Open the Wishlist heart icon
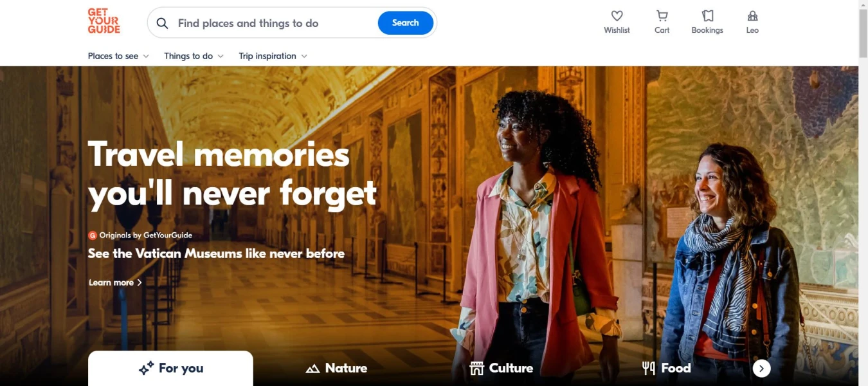Viewport: 868px width, 386px height. click(x=617, y=16)
